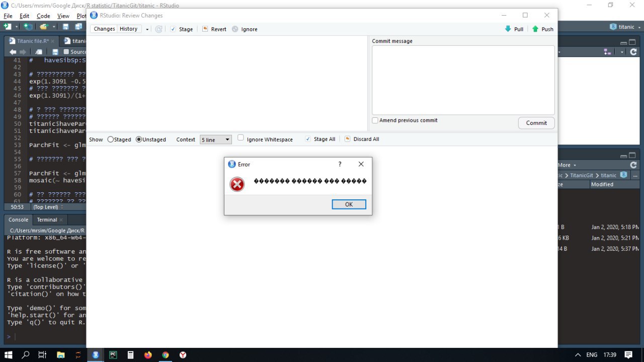Open PyCharm from the taskbar
The width and height of the screenshot is (644, 362).
pyautogui.click(x=113, y=354)
